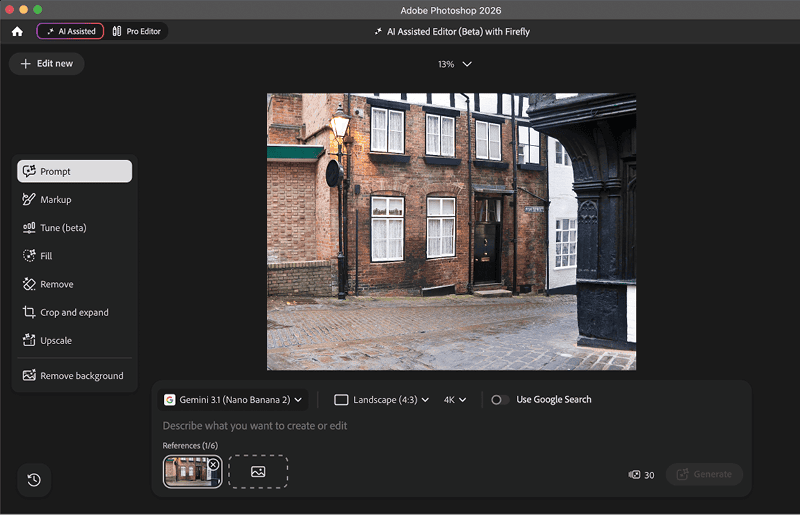
Task: Click the Crop and expand crop icon
Action: 29,312
